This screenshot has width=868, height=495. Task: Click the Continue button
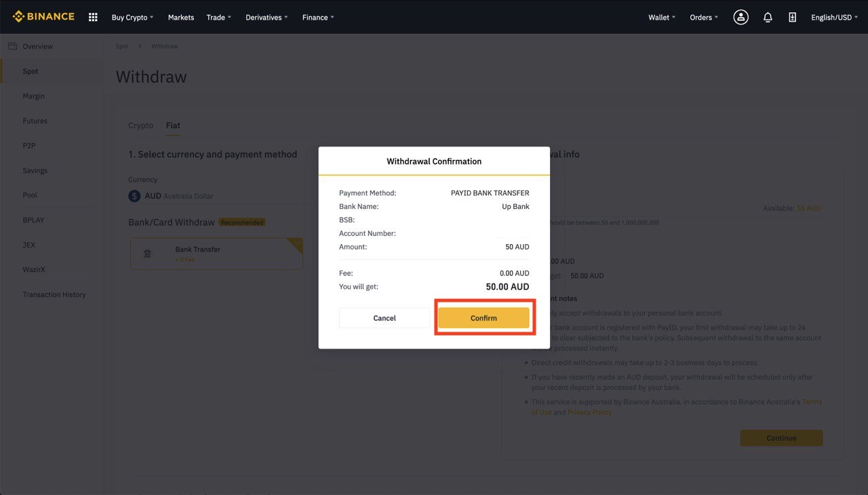781,438
